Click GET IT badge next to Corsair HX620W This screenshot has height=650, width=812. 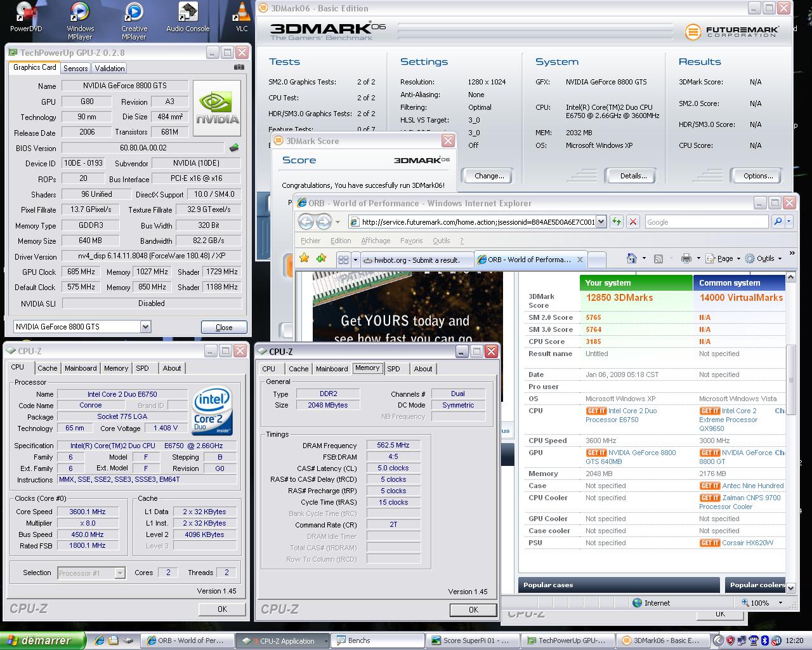710,543
